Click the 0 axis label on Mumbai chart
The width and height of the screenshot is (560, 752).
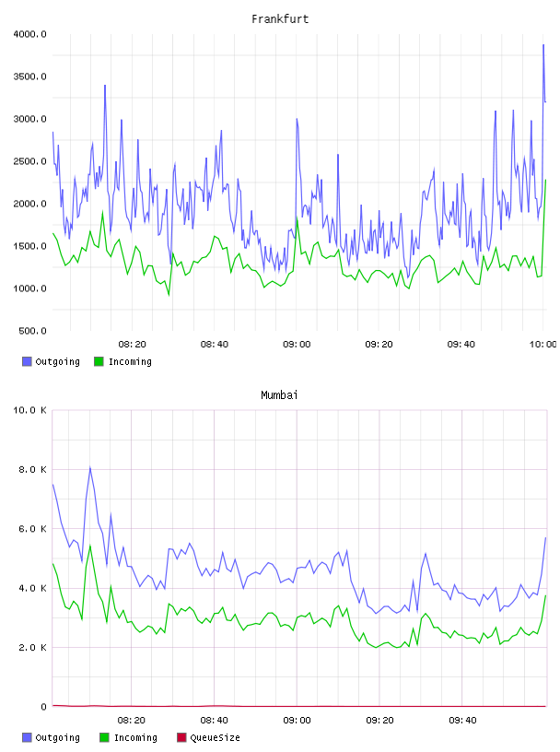pos(43,707)
